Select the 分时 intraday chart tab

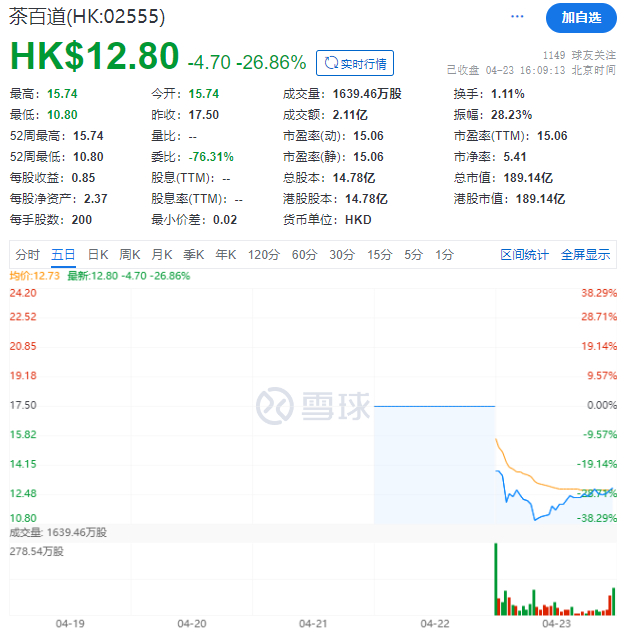click(x=28, y=255)
